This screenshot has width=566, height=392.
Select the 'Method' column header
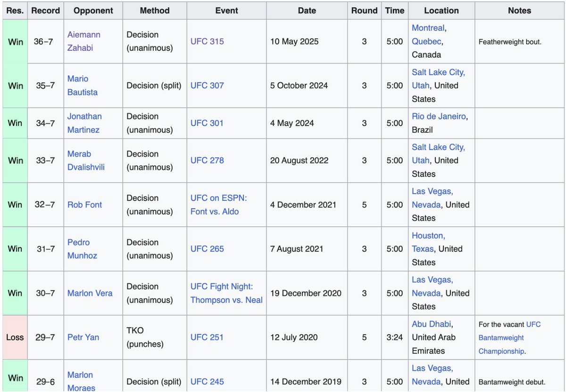click(x=155, y=10)
